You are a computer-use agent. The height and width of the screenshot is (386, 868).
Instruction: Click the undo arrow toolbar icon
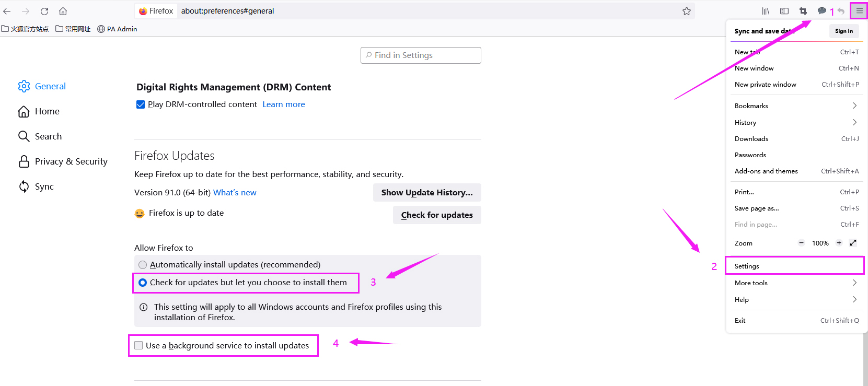[841, 11]
